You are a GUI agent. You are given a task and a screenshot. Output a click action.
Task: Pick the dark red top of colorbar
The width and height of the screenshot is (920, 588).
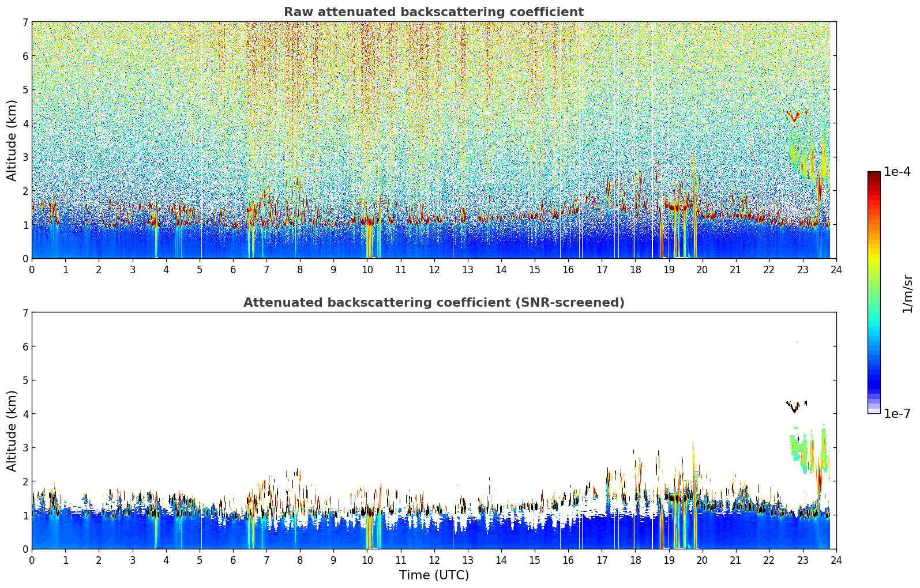tap(874, 175)
